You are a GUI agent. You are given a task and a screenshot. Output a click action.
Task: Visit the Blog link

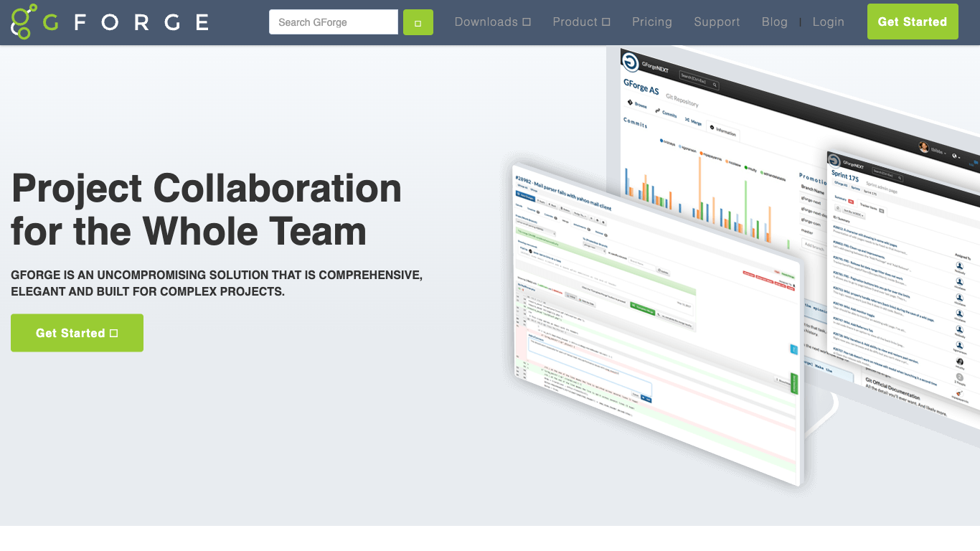(x=775, y=22)
